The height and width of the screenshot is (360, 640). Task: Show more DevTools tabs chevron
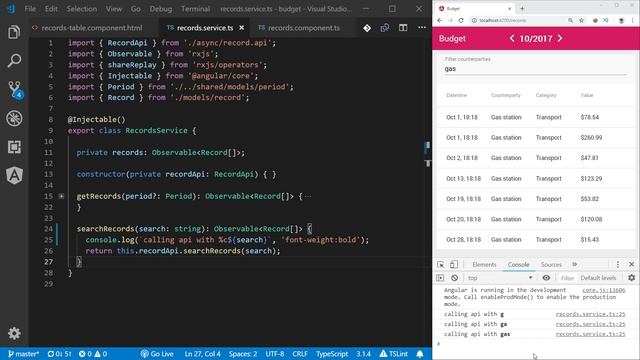click(575, 264)
